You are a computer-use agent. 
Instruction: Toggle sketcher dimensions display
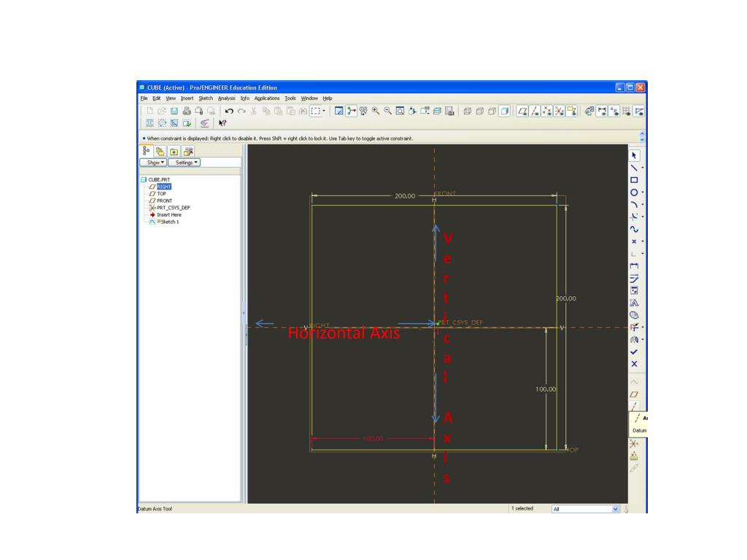click(x=602, y=112)
